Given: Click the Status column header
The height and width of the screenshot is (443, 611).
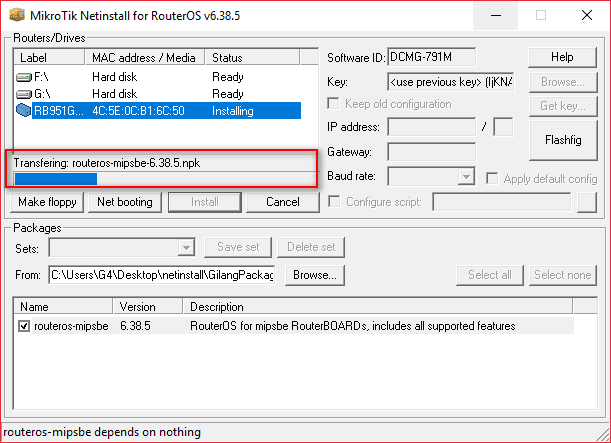Looking at the screenshot, I should tap(252, 57).
